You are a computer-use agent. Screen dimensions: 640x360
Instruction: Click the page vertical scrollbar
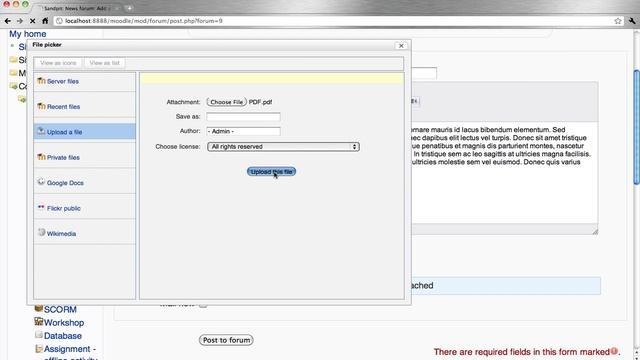[636, 127]
